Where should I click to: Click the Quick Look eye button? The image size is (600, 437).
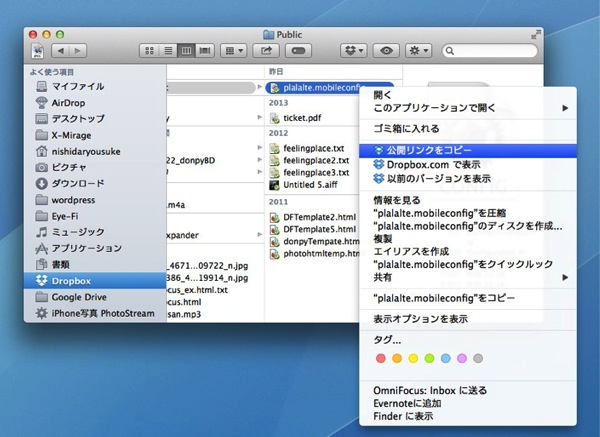coord(386,51)
